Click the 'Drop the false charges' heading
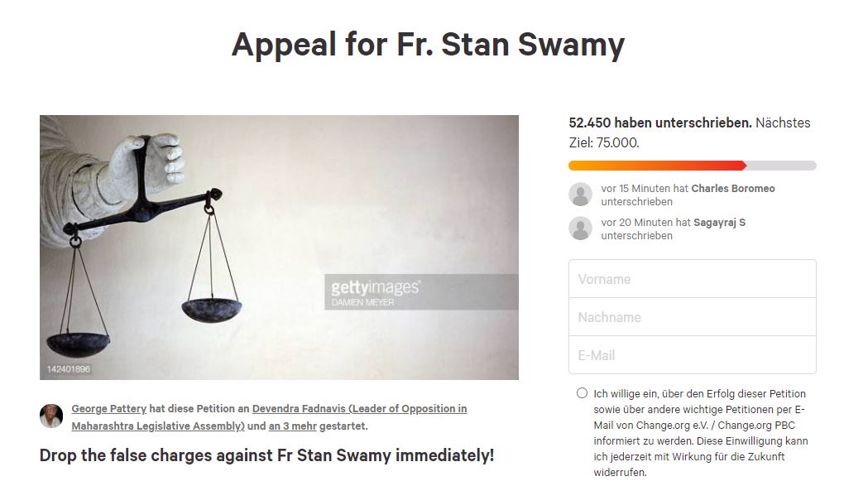868x486 pixels. 266,455
